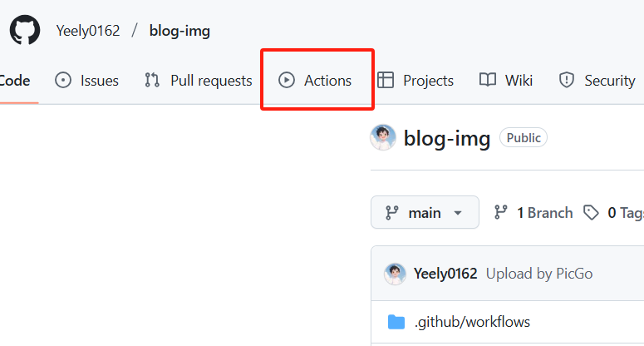The height and width of the screenshot is (346, 644).
Task: Open the .github/workflows folder
Action: [472, 322]
